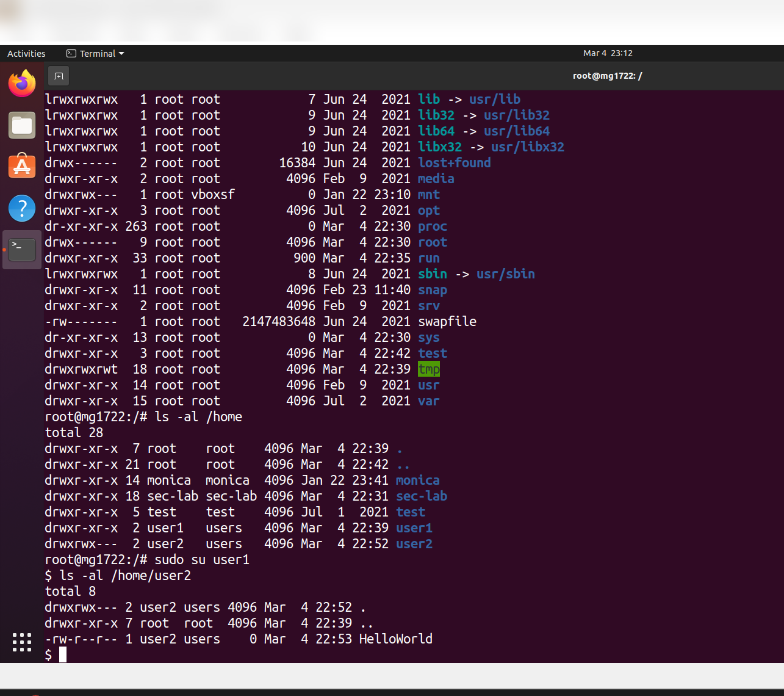Viewport: 784px width, 696px height.
Task: Click the lost+found size 16384
Action: [x=297, y=163]
